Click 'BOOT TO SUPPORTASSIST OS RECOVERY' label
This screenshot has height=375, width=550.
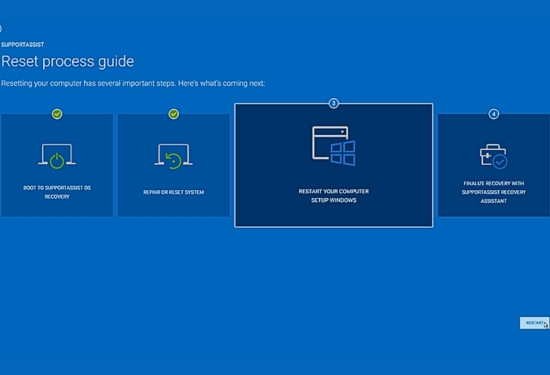(x=57, y=192)
